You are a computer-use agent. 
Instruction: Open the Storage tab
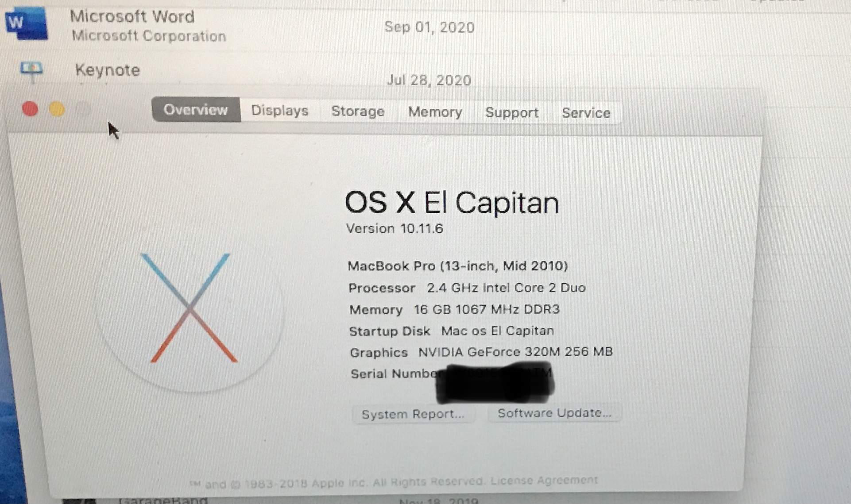[x=358, y=112]
